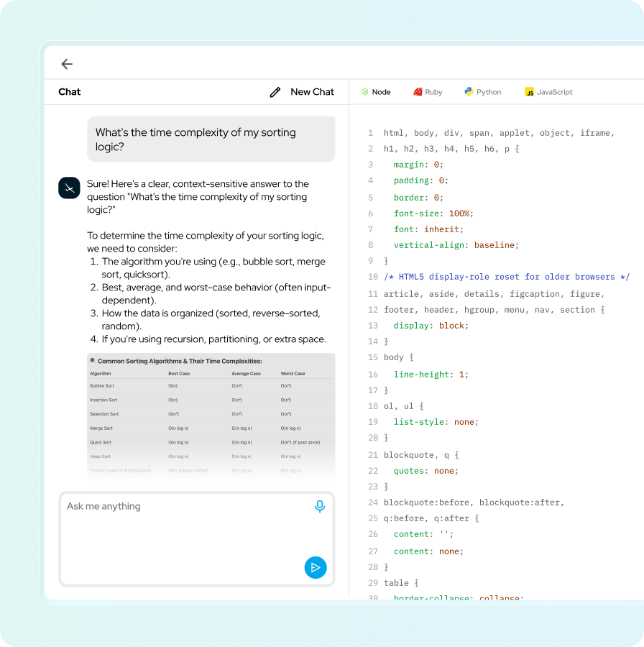Click the pencil icon beside New Chat
Viewport: 644px width, 647px height.
(275, 92)
